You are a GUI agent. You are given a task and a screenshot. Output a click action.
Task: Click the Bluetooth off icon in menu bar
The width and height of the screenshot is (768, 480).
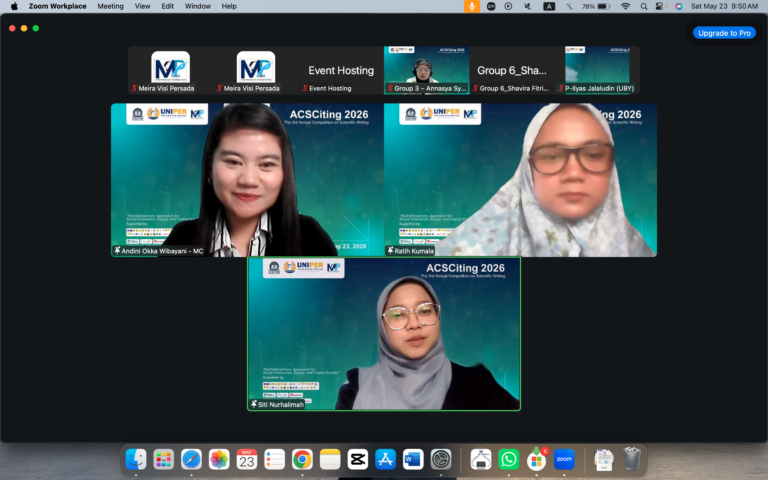point(569,6)
